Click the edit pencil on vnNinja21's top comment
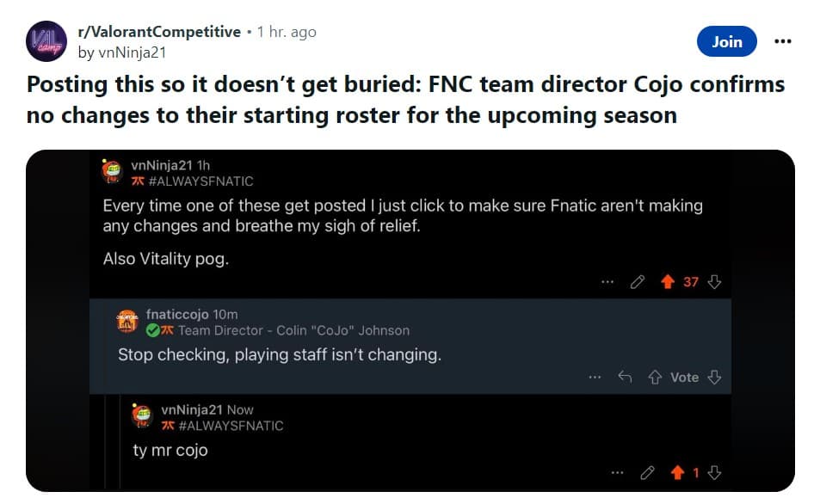 637,281
